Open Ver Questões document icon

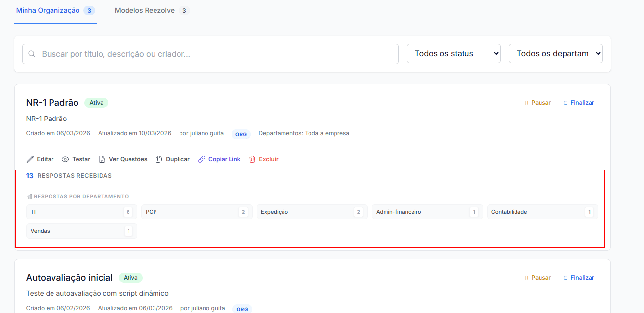(x=102, y=159)
